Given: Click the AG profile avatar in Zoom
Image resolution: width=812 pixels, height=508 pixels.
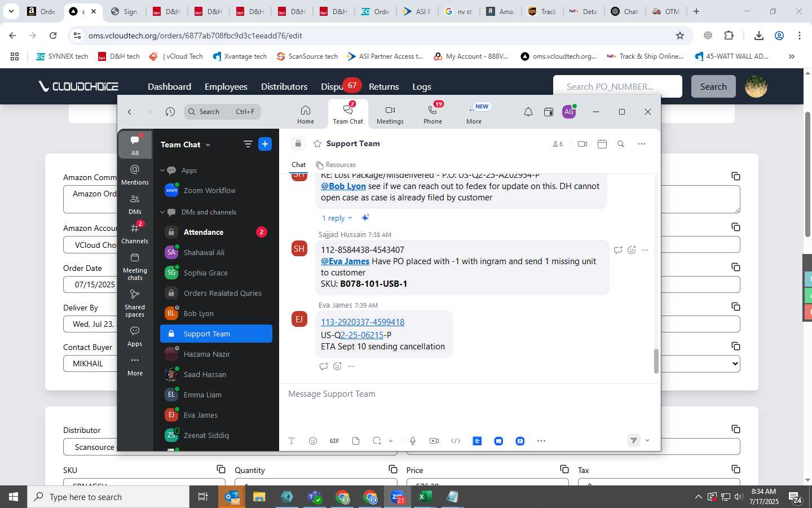Looking at the screenshot, I should tap(569, 112).
